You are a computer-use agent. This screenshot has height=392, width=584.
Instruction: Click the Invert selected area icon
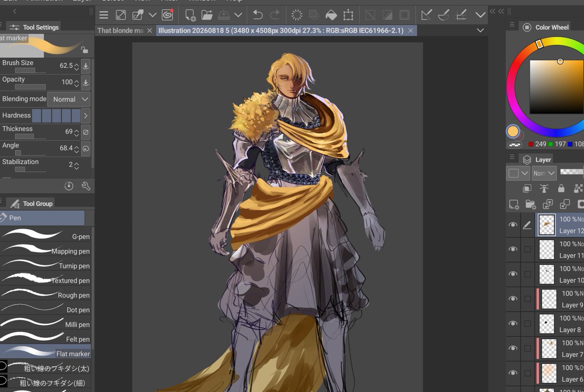387,15
